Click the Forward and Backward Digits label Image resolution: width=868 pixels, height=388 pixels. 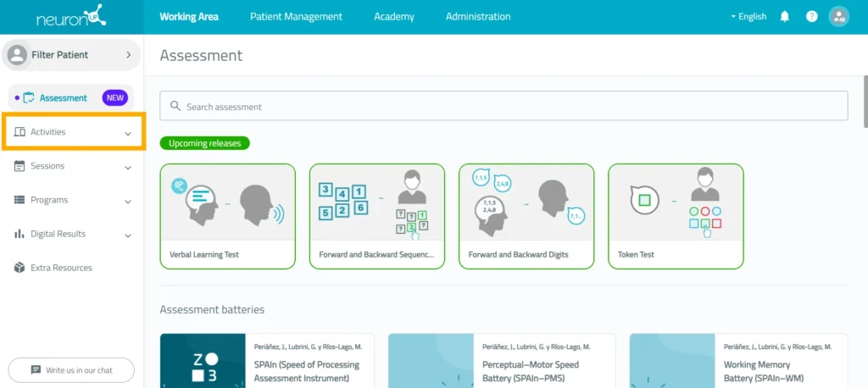[x=518, y=255]
